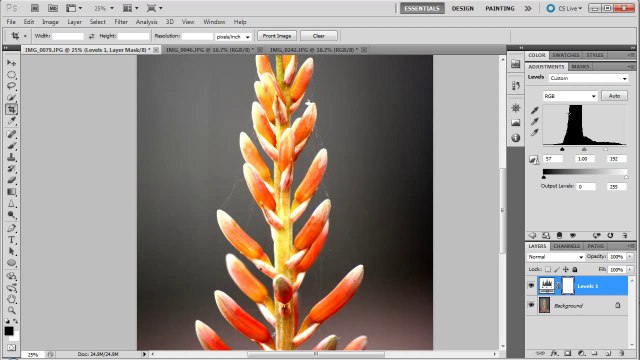The height and width of the screenshot is (360, 640).
Task: Select the Eyedropper tool in the toolbox
Action: pos(11,120)
